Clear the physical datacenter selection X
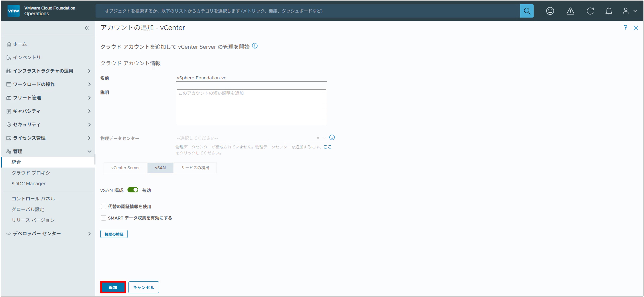Image resolution: width=644 pixels, height=297 pixels. (318, 138)
